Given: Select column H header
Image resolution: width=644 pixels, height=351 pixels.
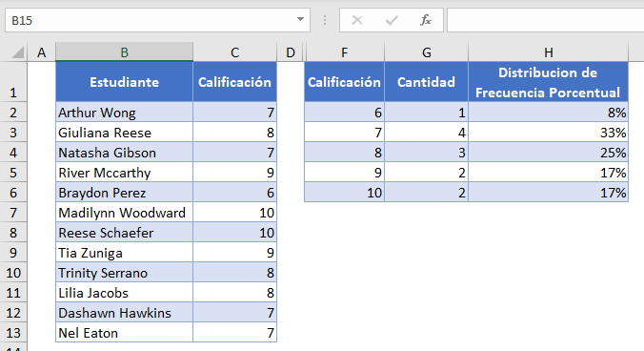Looking at the screenshot, I should pos(549,52).
